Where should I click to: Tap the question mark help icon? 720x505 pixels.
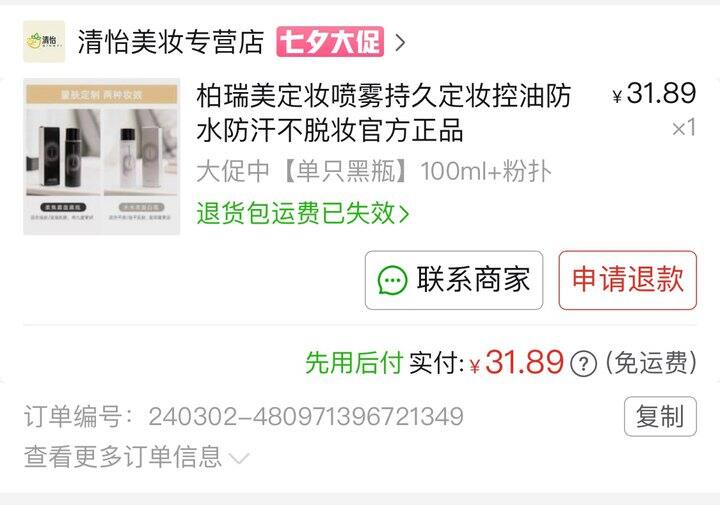pos(583,364)
